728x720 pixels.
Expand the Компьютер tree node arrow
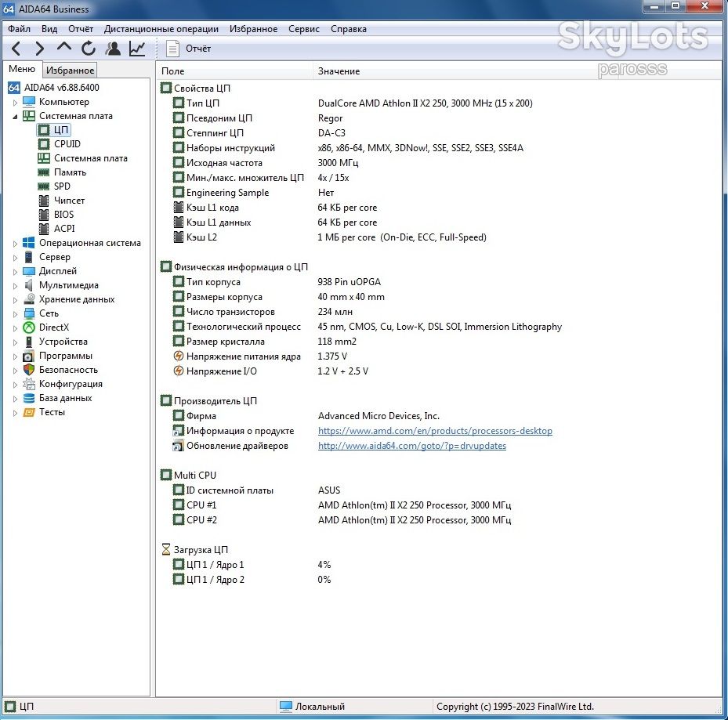15,103
